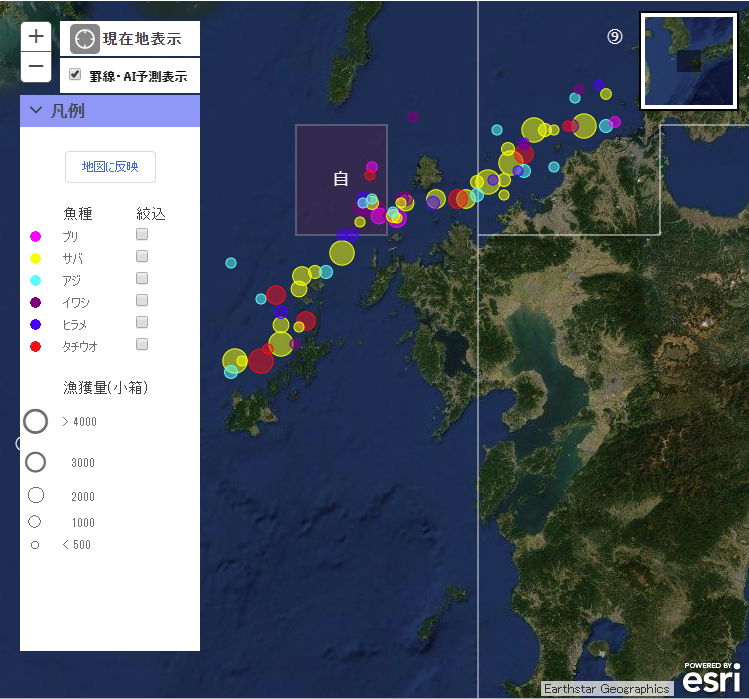Click the largest >4000 catch size circle

pos(36,421)
